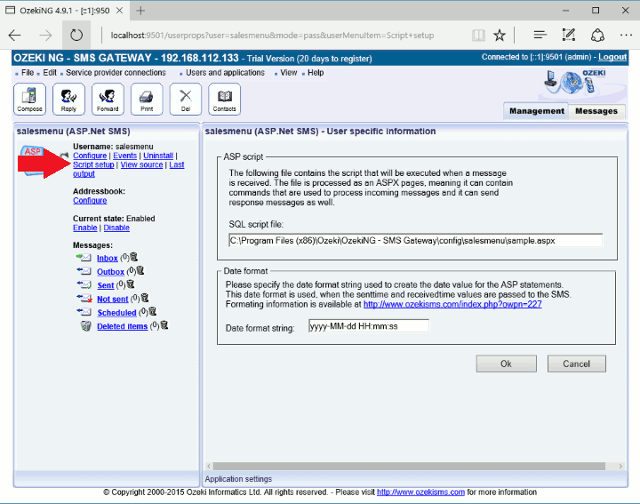The width and height of the screenshot is (640, 504).
Task: Select the Management tab
Action: 536,111
